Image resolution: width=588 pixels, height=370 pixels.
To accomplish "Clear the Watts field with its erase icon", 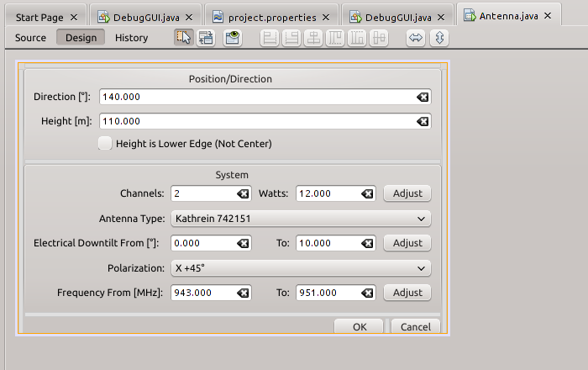I will pos(367,193).
